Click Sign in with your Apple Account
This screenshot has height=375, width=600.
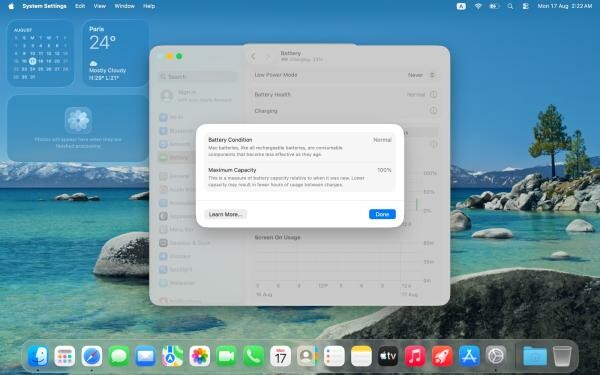coord(197,96)
